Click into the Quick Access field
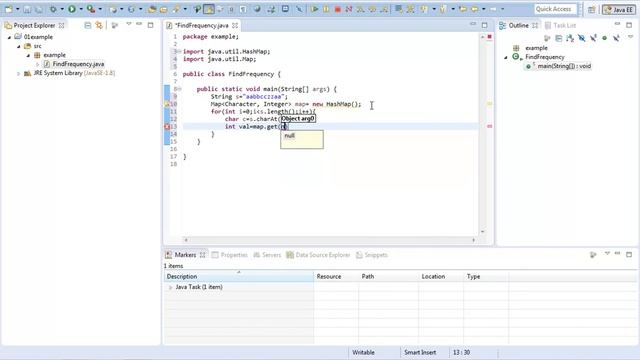This screenshot has height=360, width=640. pyautogui.click(x=555, y=9)
